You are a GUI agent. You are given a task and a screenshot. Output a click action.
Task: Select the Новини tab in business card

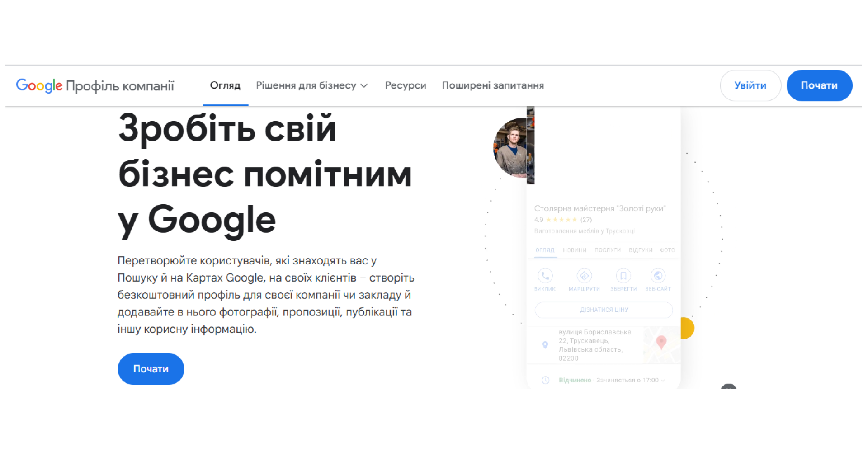575,250
